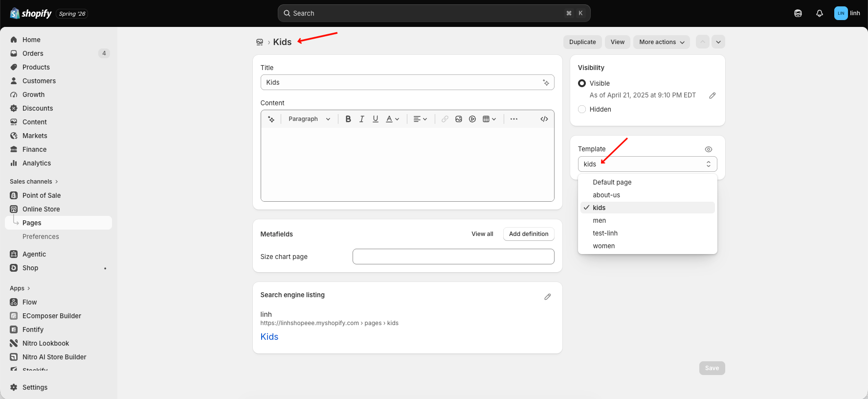Open ECompomposer Builder app

[59, 316]
